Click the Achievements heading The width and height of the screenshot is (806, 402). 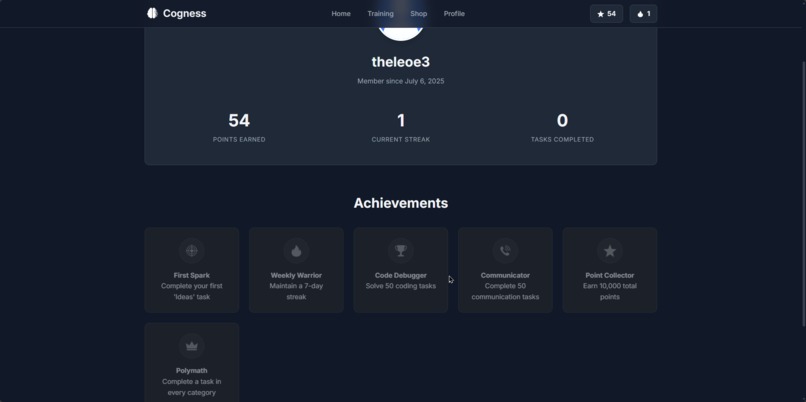coord(400,203)
